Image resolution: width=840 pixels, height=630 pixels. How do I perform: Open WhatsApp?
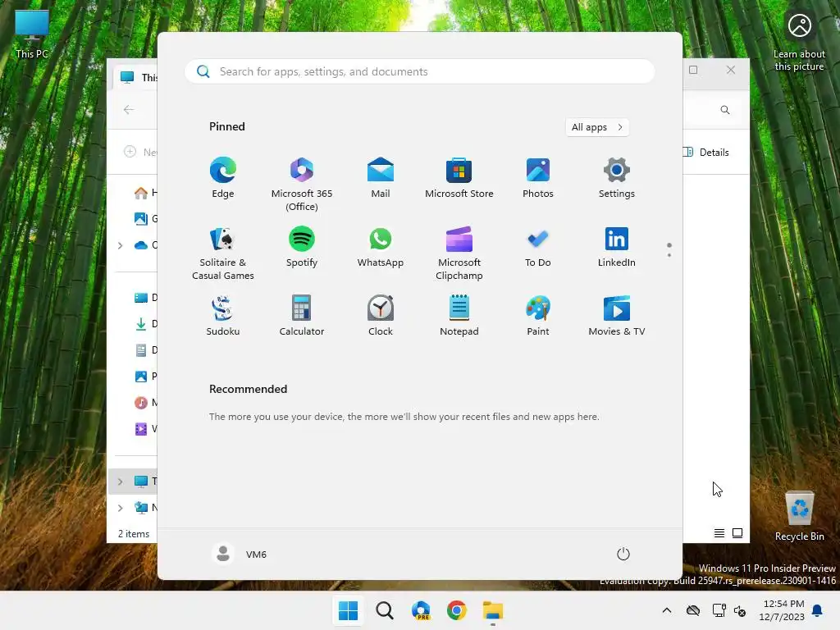pos(381,248)
